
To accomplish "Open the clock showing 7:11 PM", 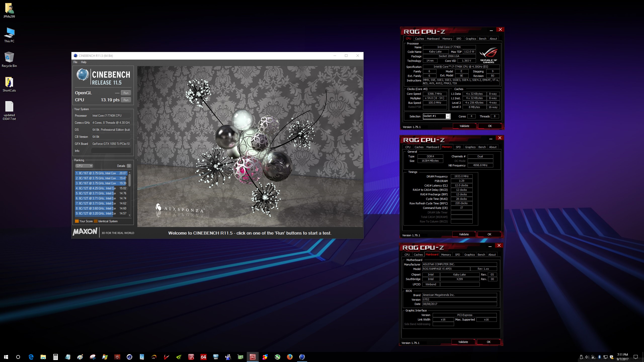I will 622,357.
